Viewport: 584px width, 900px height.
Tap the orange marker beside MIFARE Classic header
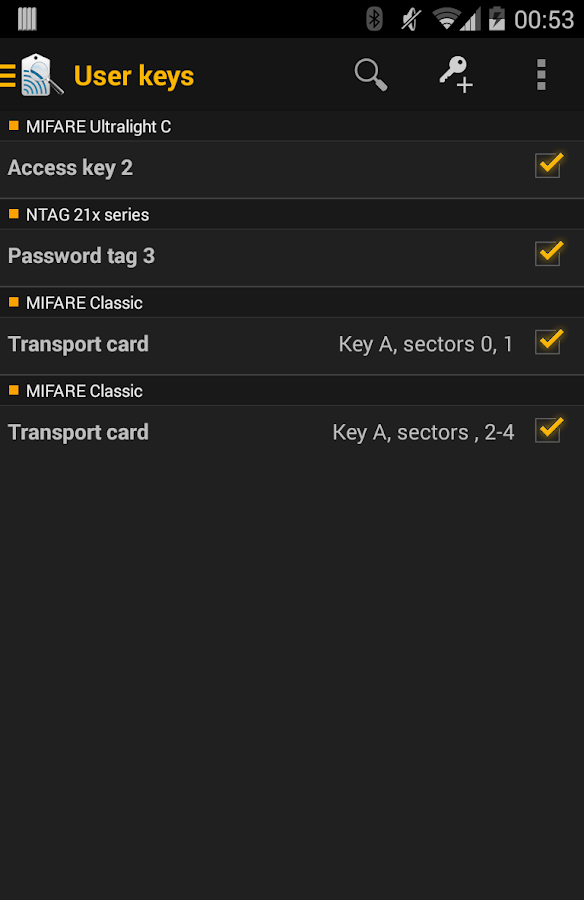pyautogui.click(x=12, y=303)
